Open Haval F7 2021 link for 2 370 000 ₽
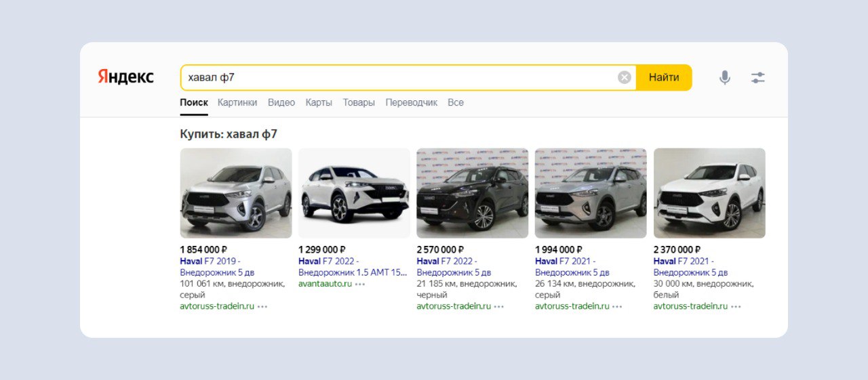Viewport: 868px width, 380px height. [690, 267]
